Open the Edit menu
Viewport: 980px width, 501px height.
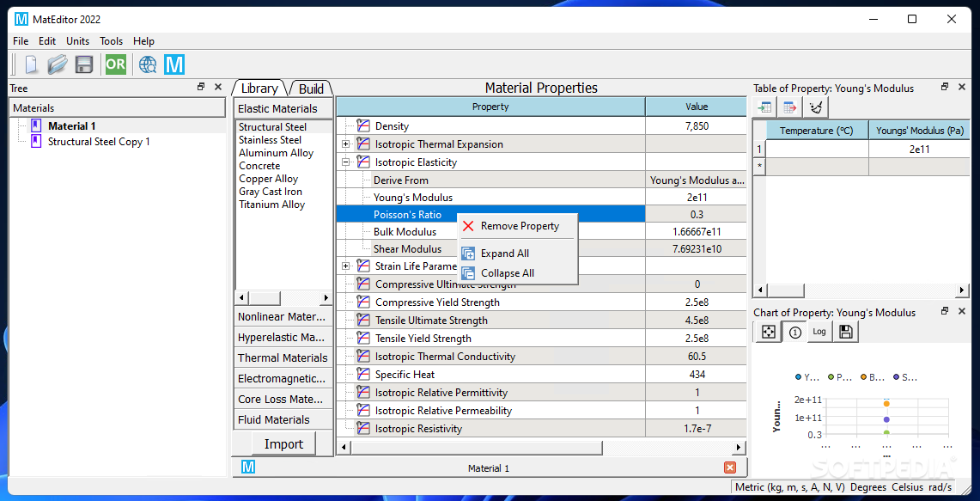(47, 41)
